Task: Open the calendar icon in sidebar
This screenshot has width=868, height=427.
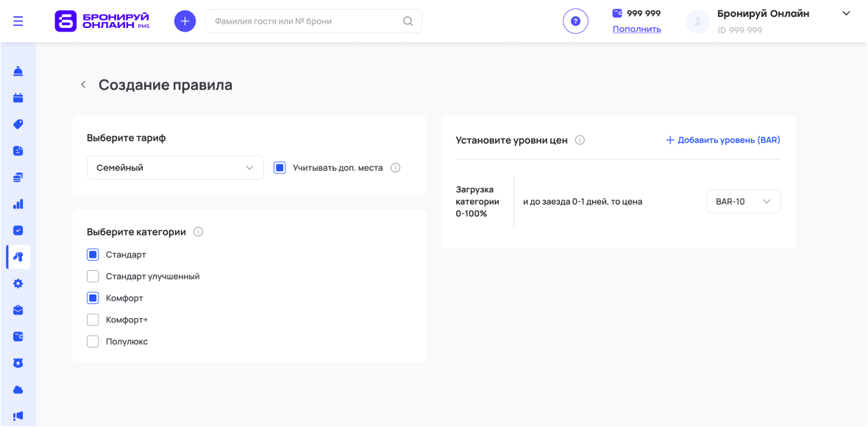Action: point(18,98)
